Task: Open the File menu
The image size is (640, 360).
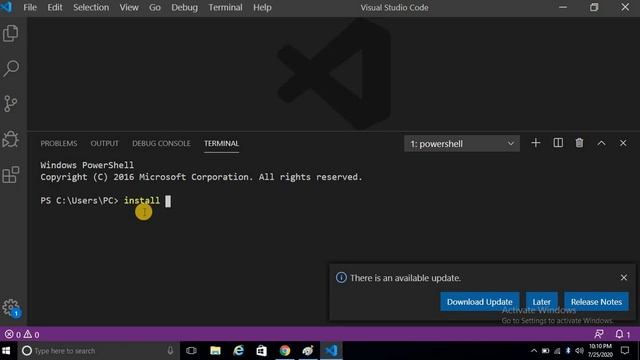Action: point(30,7)
